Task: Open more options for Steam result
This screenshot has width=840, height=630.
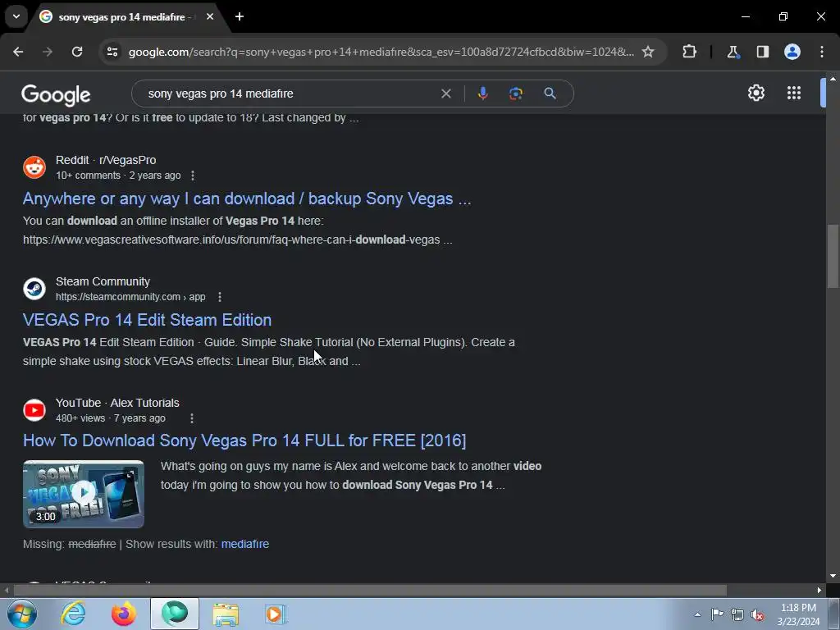Action: [220, 297]
